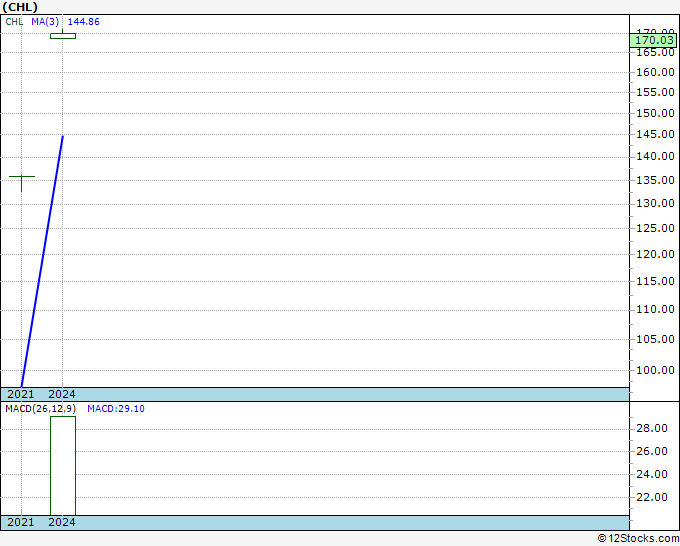Click 2021 on the price chart time axis
The image size is (680, 546).
[21, 394]
